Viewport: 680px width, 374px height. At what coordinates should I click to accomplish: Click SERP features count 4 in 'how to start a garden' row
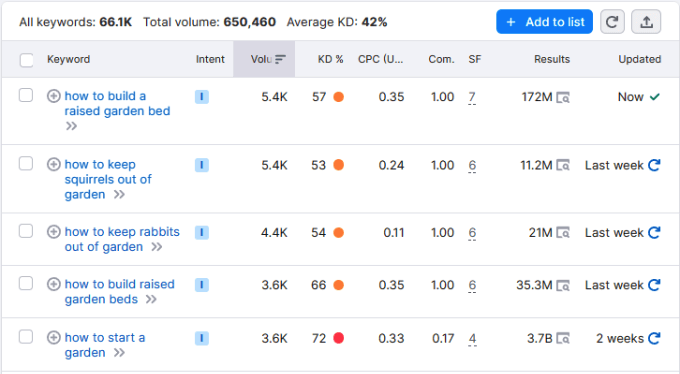click(x=472, y=339)
